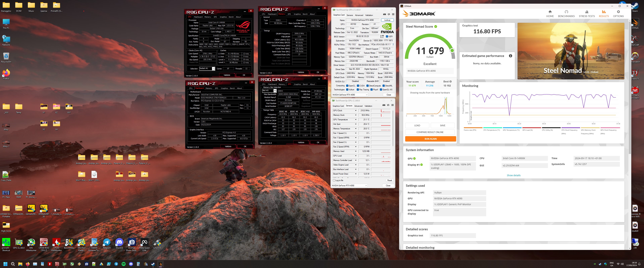
Task: Click SAVE button in 3DMark
Action: [x=443, y=125]
